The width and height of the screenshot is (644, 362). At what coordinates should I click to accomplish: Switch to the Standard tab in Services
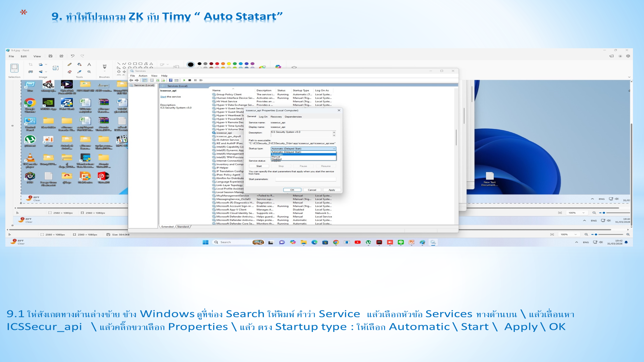pyautogui.click(x=183, y=227)
